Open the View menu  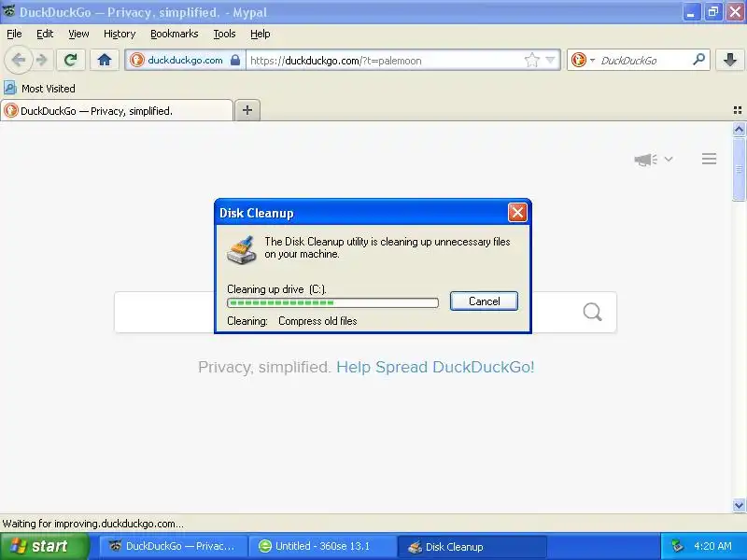tap(78, 34)
